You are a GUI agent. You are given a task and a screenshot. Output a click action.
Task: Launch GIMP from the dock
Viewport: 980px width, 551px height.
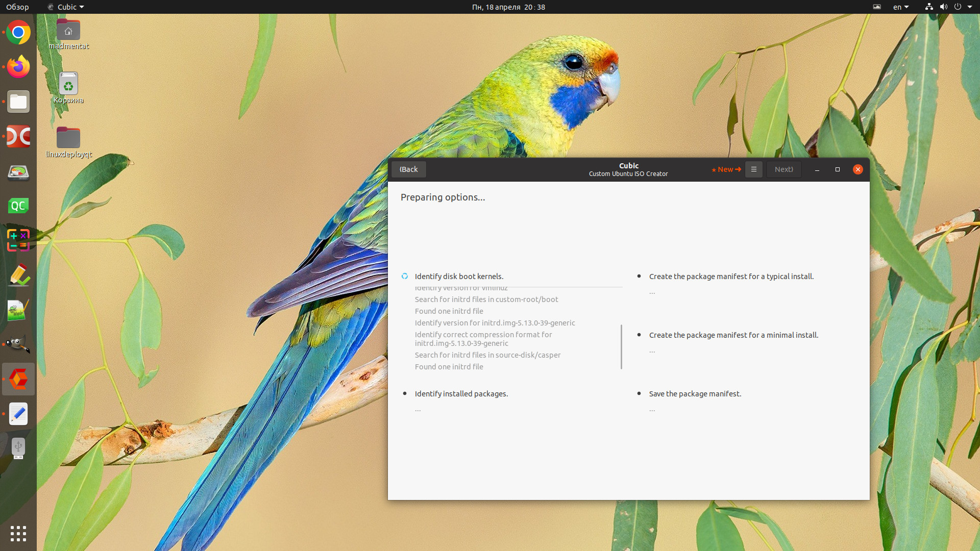pos(18,344)
